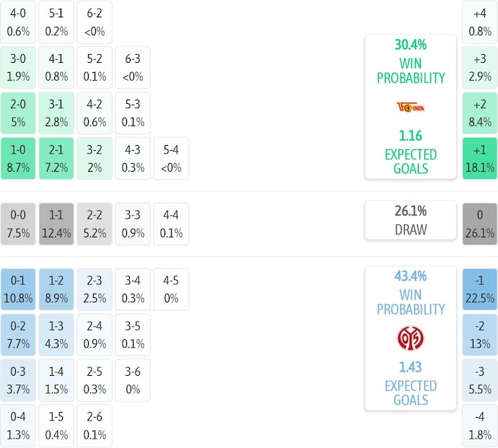Screen dimensions: 498x448
Task: Click the +1 goal margin swatch
Action: click(480, 159)
